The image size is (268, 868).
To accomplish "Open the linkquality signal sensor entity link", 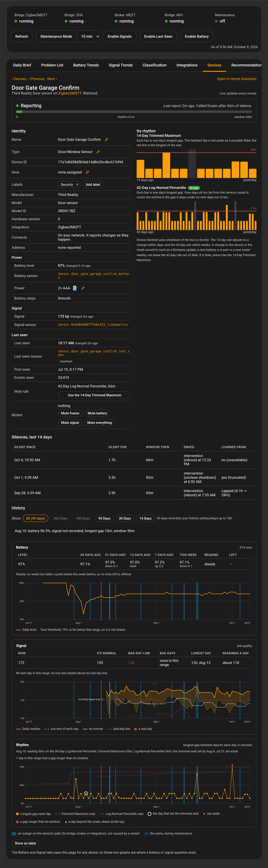I will click(93, 325).
